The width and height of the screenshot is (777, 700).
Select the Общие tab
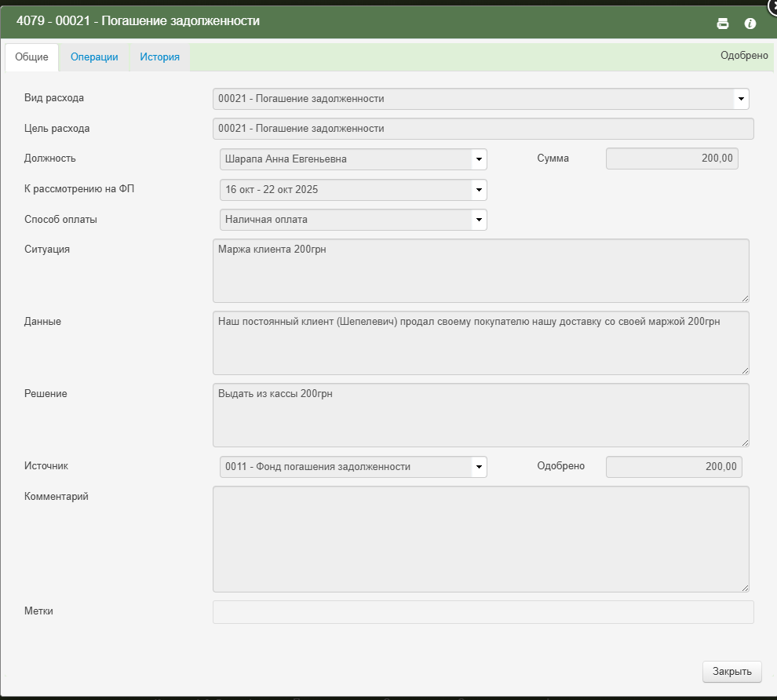(32, 57)
